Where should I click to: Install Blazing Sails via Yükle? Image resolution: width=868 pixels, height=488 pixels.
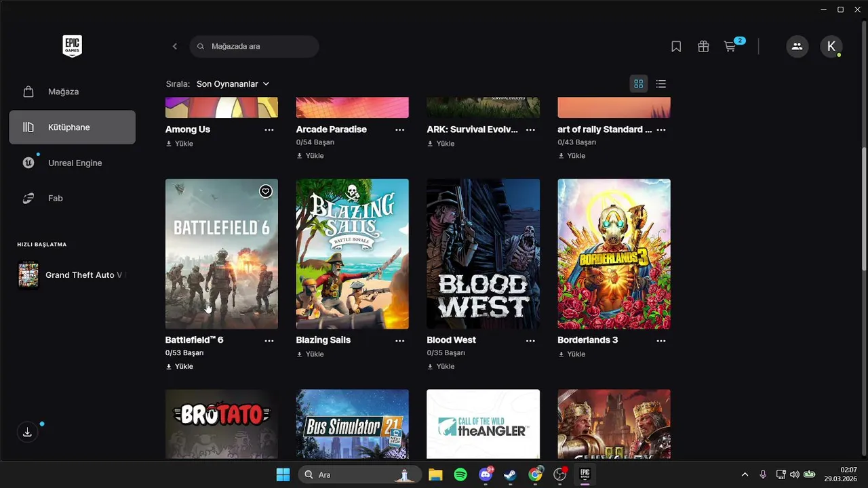click(311, 354)
